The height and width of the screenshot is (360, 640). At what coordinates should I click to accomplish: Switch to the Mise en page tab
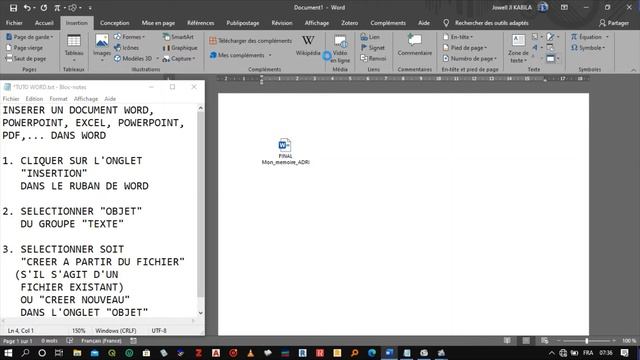pyautogui.click(x=158, y=23)
